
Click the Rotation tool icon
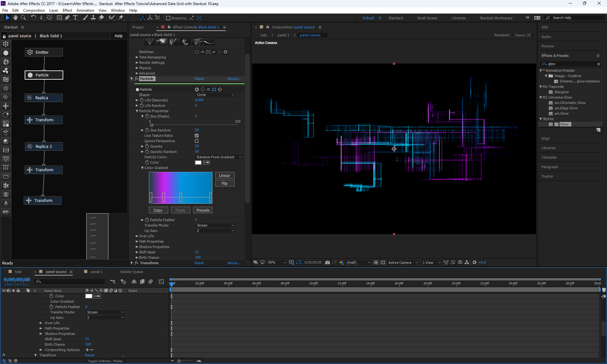(x=34, y=18)
